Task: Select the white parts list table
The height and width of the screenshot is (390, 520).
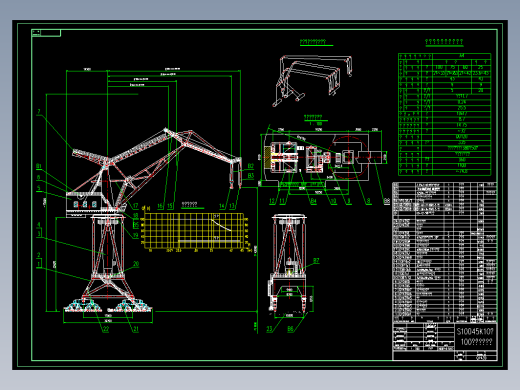Action: [445, 253]
